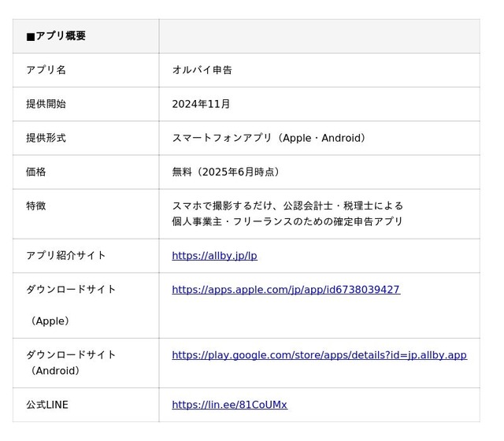Select the オルバイ申告 app name text
The image size is (504, 441).
tap(202, 70)
